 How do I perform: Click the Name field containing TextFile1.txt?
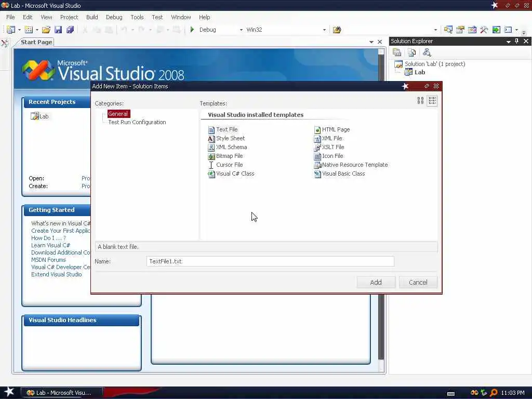[x=270, y=261]
